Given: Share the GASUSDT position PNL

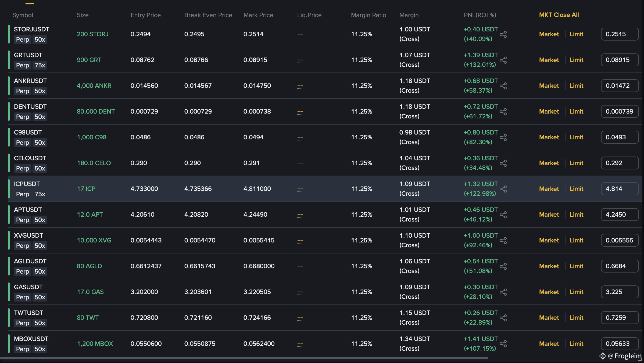Looking at the screenshot, I should 503,292.
